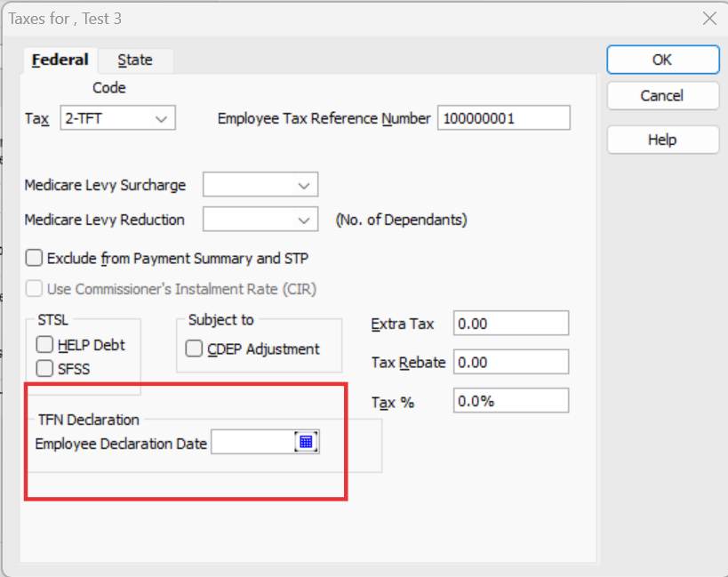
Task: Click the Cancel button
Action: (x=663, y=96)
